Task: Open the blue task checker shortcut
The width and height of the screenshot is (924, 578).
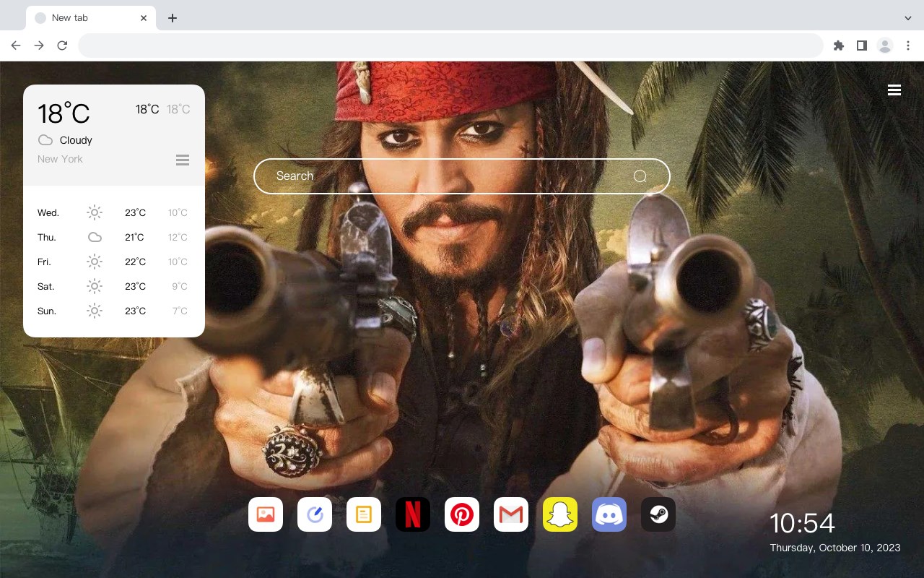Action: click(x=315, y=514)
